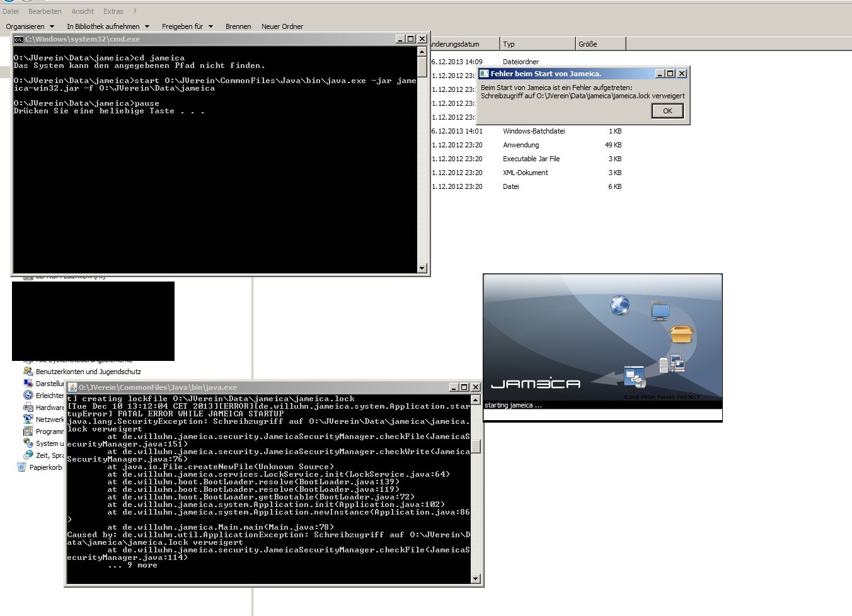Expand In Bibliothek aufnehmen dropdown
This screenshot has height=616, width=852.
click(x=108, y=26)
